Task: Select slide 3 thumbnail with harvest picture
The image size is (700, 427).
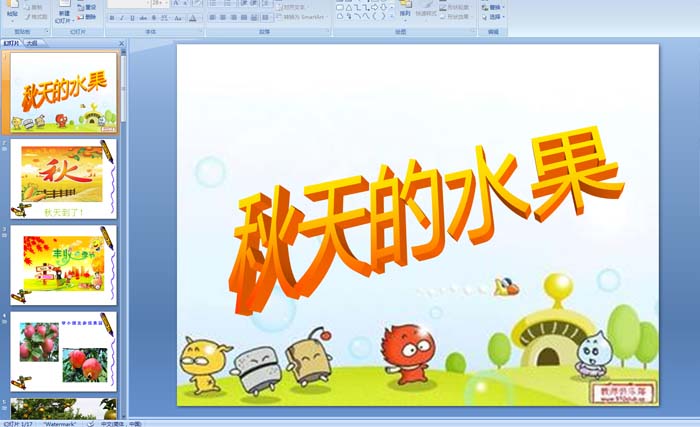Action: point(64,265)
